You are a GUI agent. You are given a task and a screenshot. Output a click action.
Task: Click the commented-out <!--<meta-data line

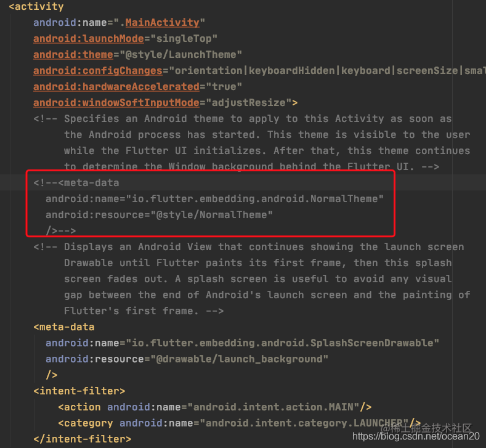tap(76, 182)
